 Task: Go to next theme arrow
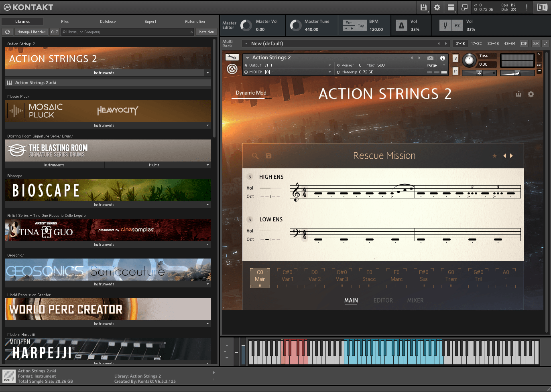click(511, 156)
